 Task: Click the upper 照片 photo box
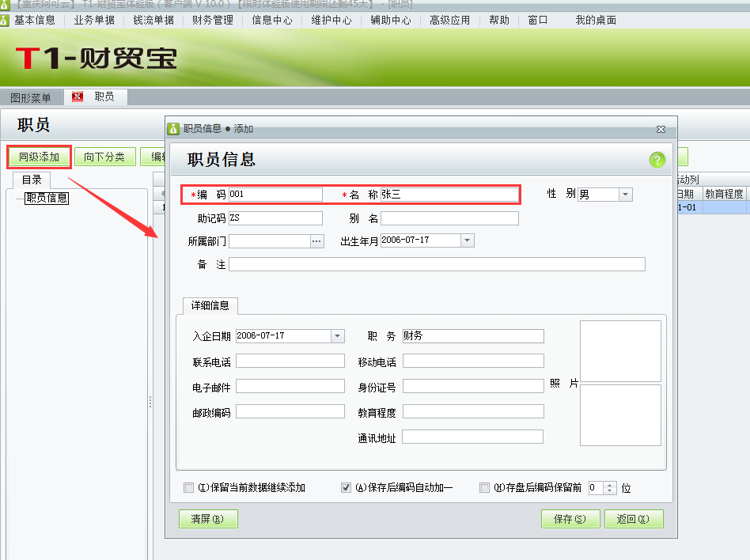pos(620,351)
